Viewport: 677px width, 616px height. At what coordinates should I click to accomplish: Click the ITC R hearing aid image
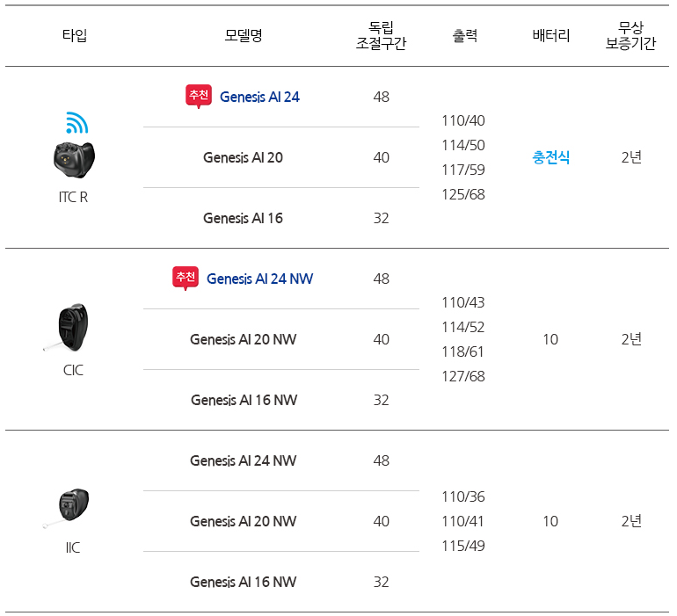click(74, 160)
